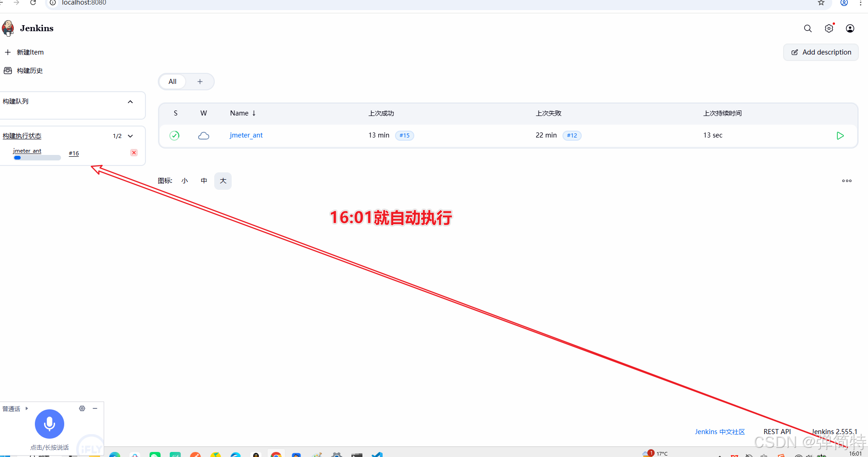The width and height of the screenshot is (868, 457).
Task: Open Chrome from the taskbar
Action: pos(276,455)
